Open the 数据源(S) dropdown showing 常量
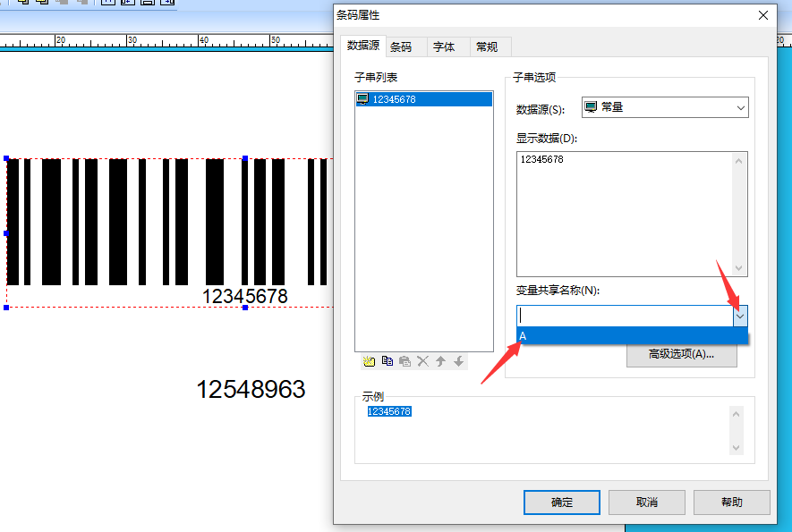This screenshot has height=532, width=792. point(665,107)
